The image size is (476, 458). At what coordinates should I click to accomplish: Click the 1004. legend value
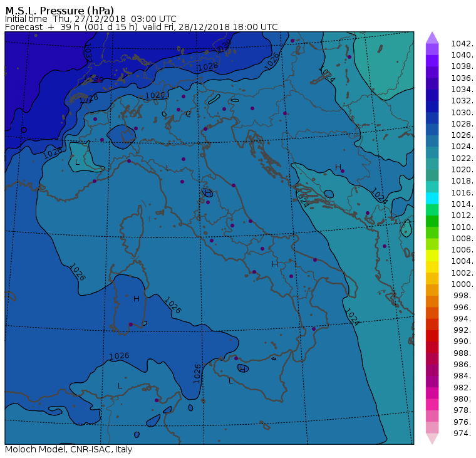point(462,261)
